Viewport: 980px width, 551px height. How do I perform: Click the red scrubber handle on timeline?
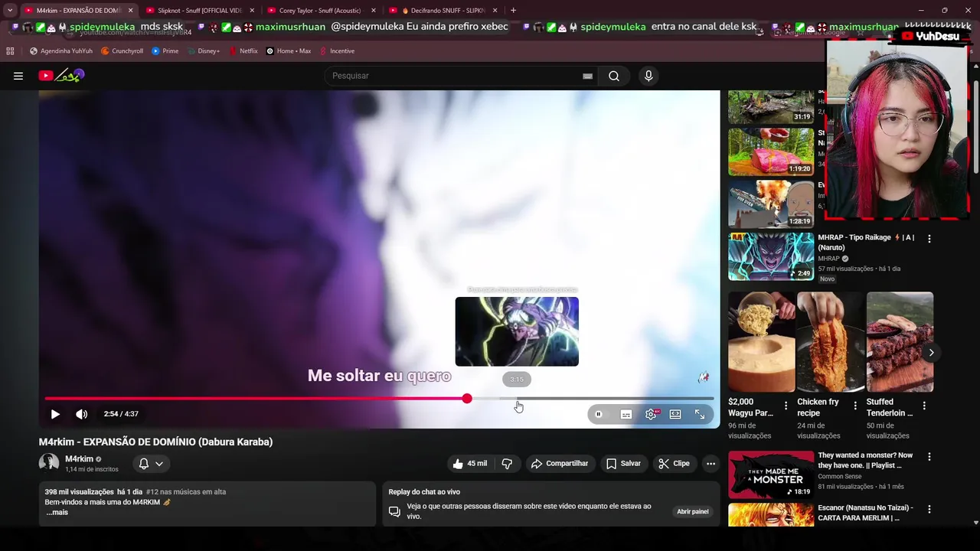click(467, 399)
